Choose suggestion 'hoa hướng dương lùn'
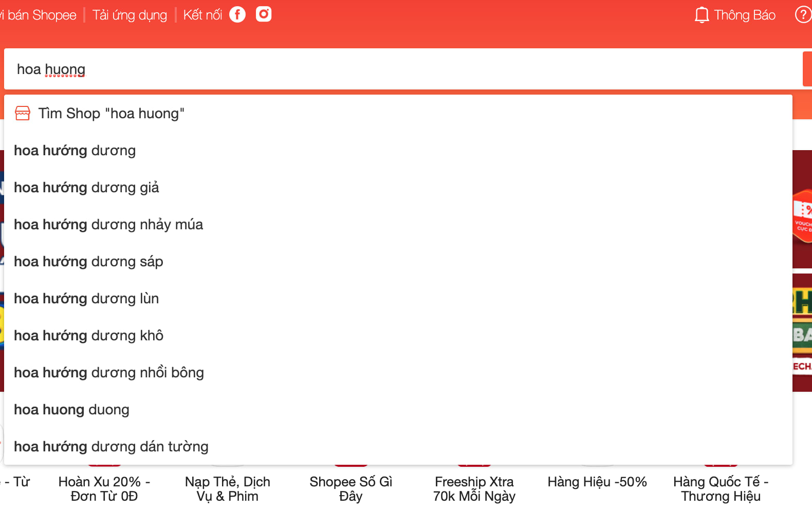The width and height of the screenshot is (812, 510). pyautogui.click(x=398, y=298)
